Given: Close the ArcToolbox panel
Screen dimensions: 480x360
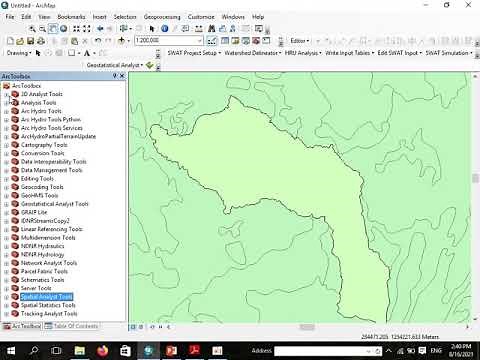Looking at the screenshot, I should point(122,76).
